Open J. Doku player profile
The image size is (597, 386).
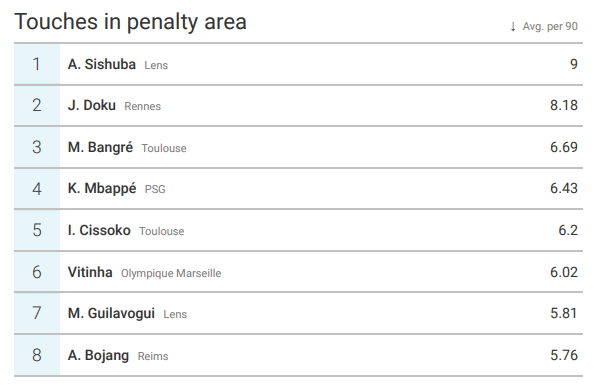tap(92, 105)
